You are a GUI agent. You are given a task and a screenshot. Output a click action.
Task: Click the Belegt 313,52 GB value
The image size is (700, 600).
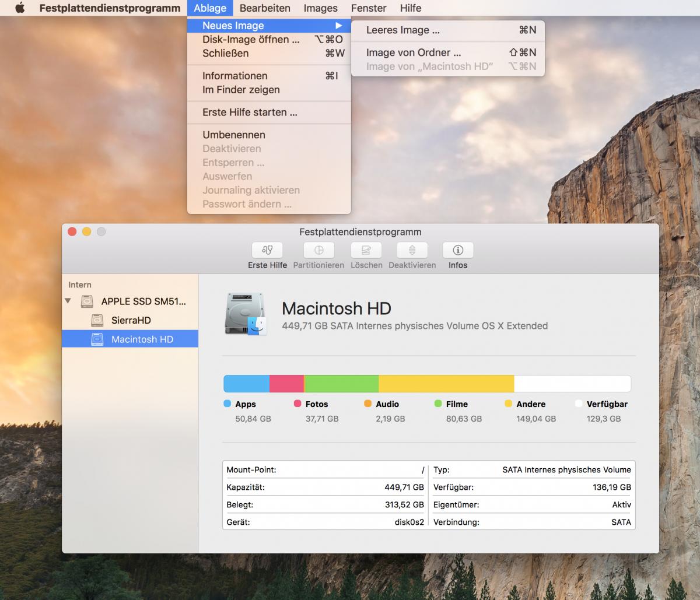tap(404, 504)
